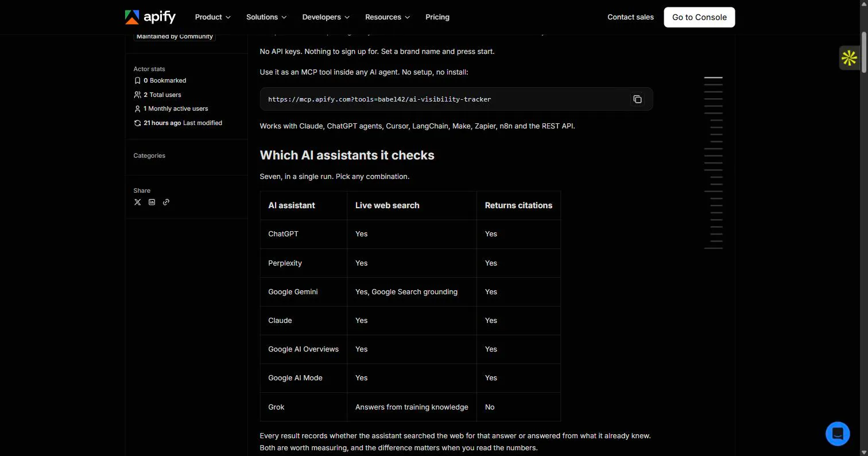
Task: Click the Last modified refresh icon
Action: click(x=137, y=123)
